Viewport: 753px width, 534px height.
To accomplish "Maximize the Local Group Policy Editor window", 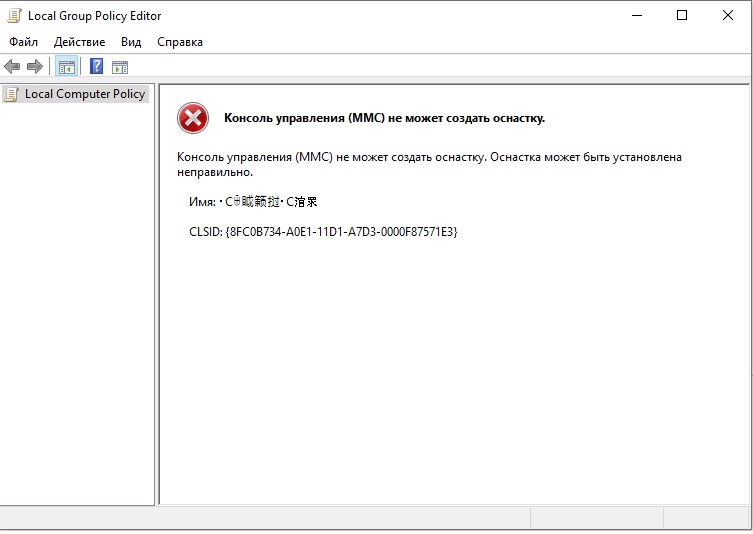I will click(682, 16).
